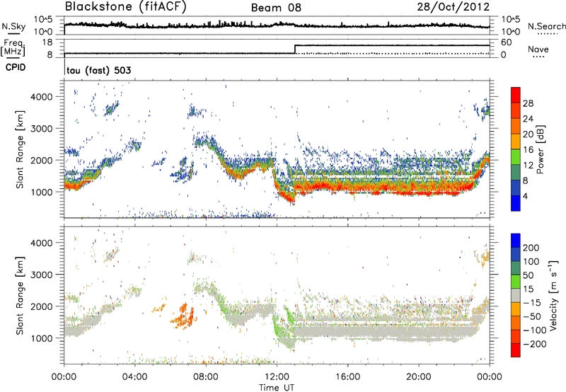Click the '18' tick on frequency axis
Viewport: 566px width, 392px height.
tap(47, 42)
